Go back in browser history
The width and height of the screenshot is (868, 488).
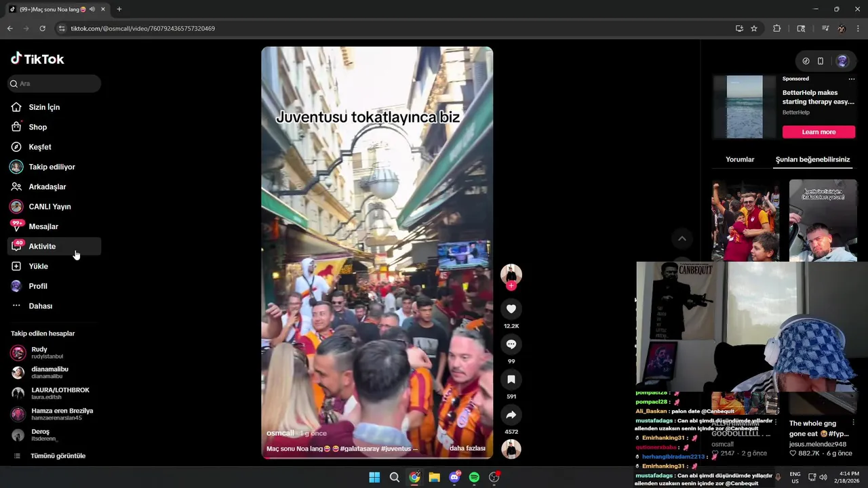9,28
